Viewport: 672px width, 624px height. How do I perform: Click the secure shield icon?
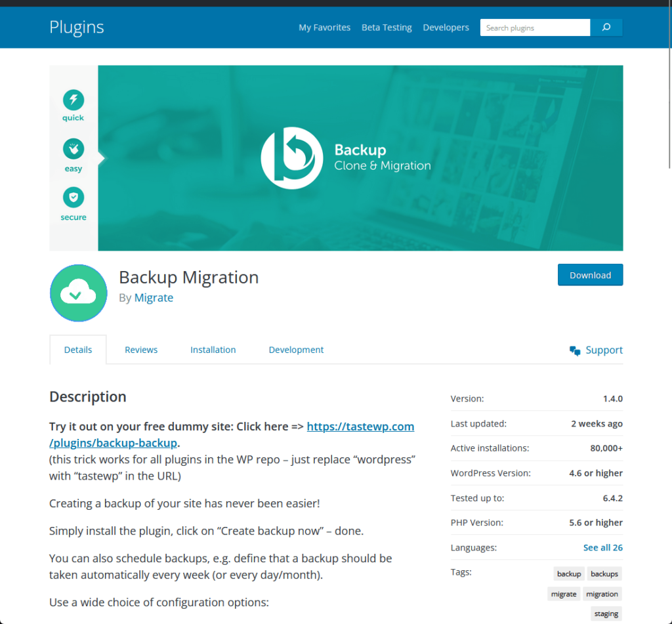[73, 197]
